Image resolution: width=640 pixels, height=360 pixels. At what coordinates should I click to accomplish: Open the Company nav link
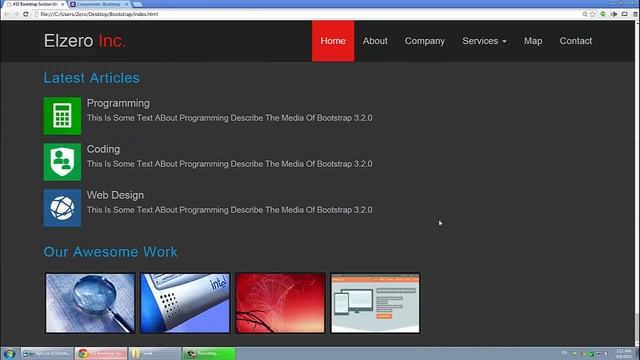(424, 41)
